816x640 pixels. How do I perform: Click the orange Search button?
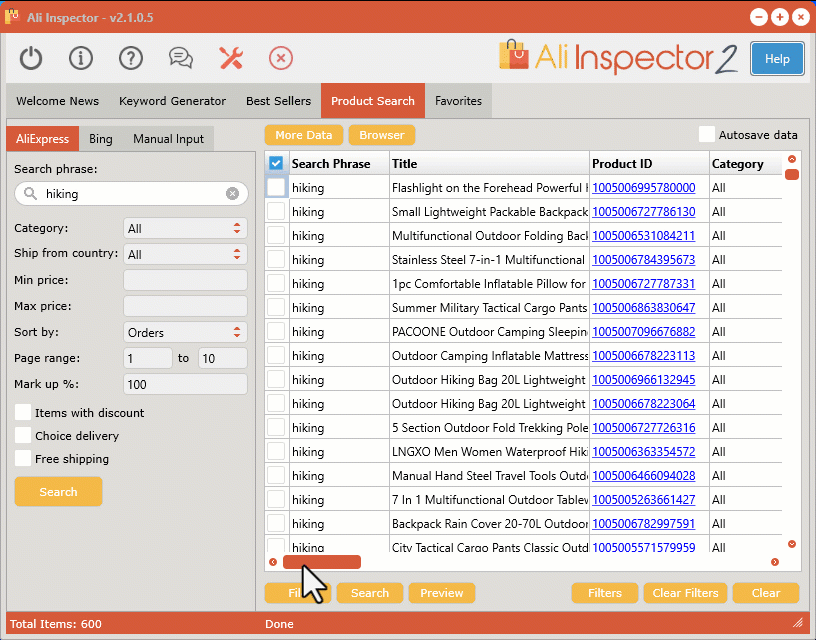click(58, 492)
